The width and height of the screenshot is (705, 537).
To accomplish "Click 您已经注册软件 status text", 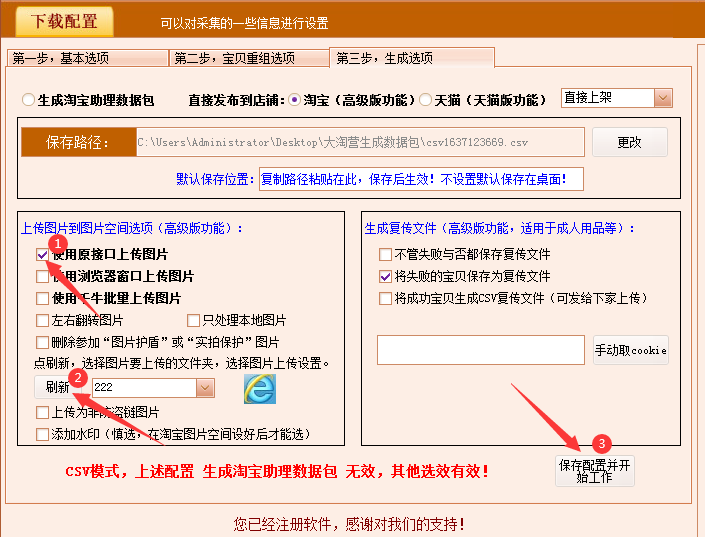I will (x=349, y=524).
